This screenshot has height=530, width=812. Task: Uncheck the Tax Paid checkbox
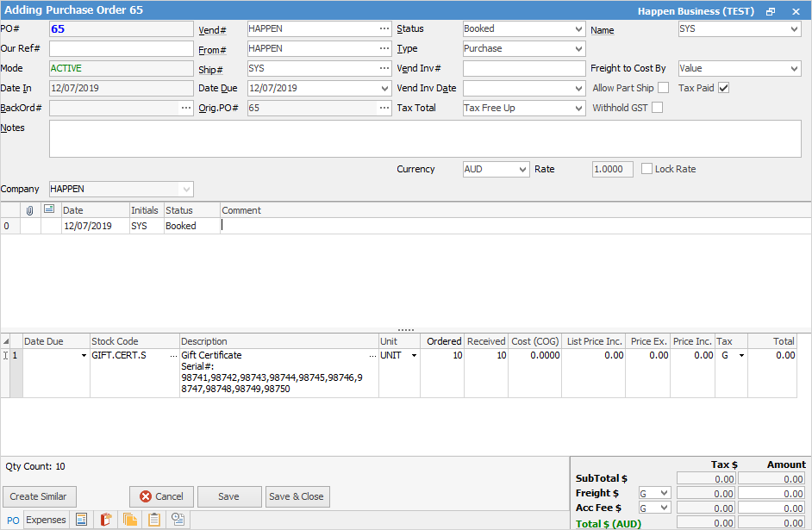click(x=723, y=88)
